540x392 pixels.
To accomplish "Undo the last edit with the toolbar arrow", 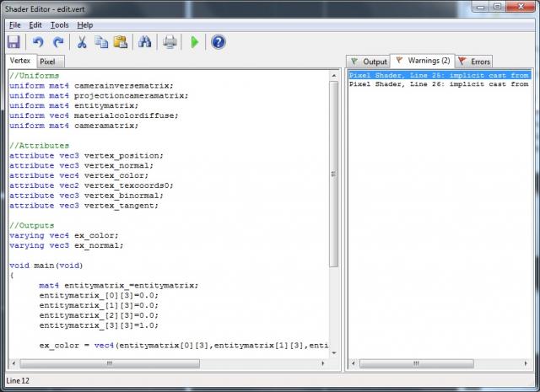I will [x=38, y=42].
